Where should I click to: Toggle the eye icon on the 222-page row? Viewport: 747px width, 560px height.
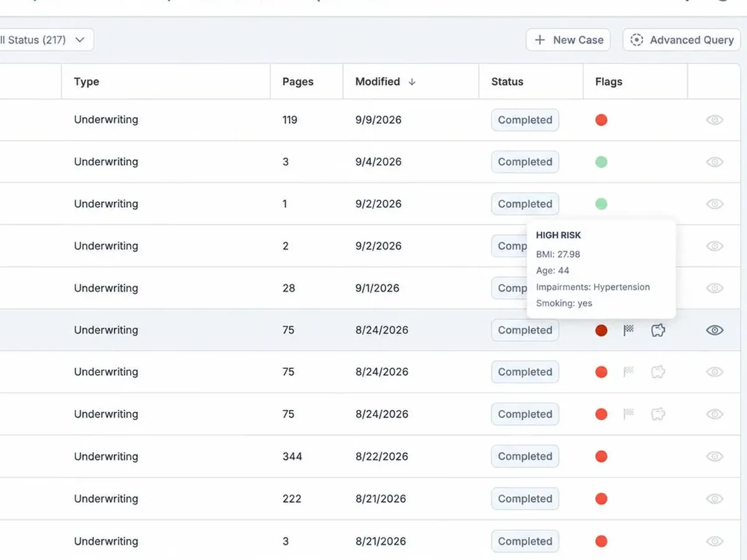coord(715,498)
